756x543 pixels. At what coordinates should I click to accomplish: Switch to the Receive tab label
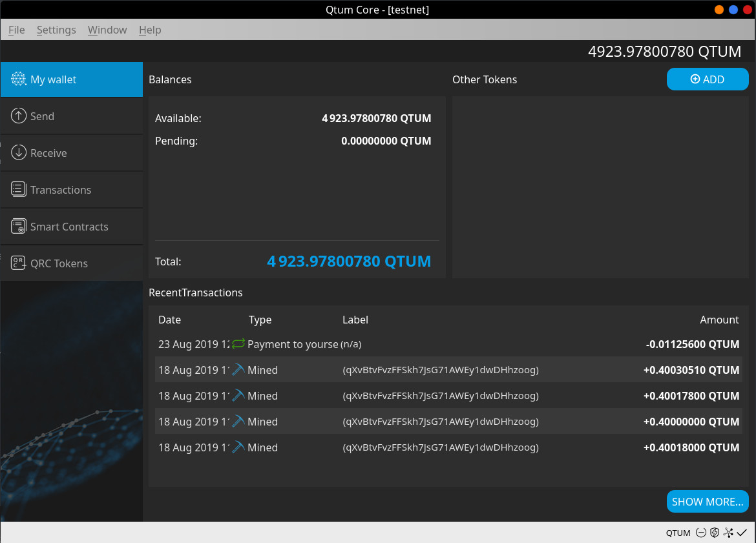click(x=48, y=153)
